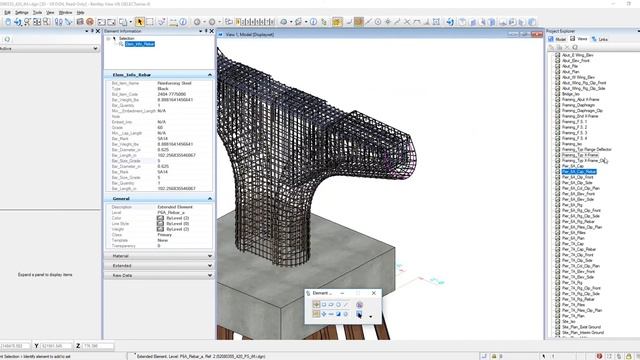Close the Element Information panel
The image size is (640, 360).
[211, 31]
